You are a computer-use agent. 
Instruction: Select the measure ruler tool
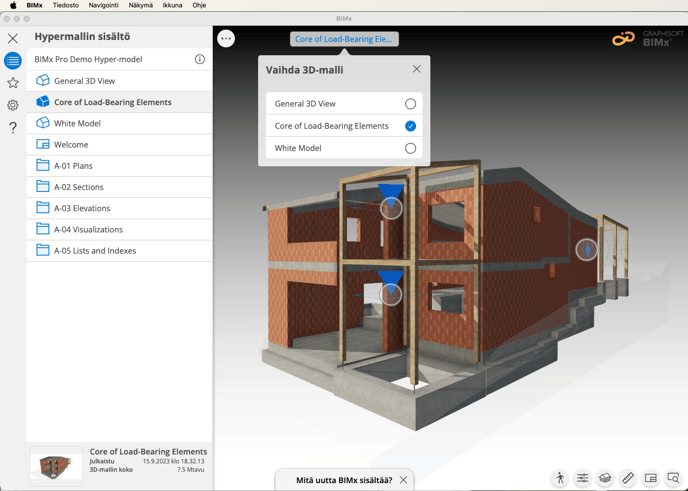click(628, 478)
